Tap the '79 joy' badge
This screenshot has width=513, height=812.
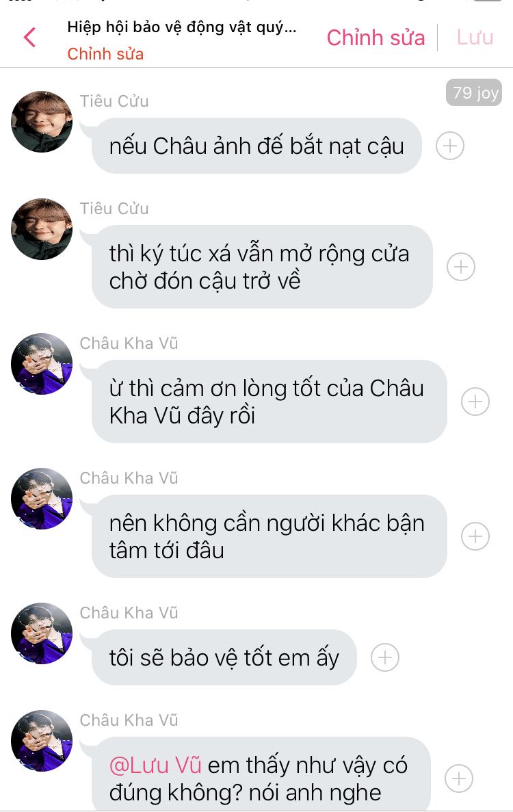click(474, 93)
